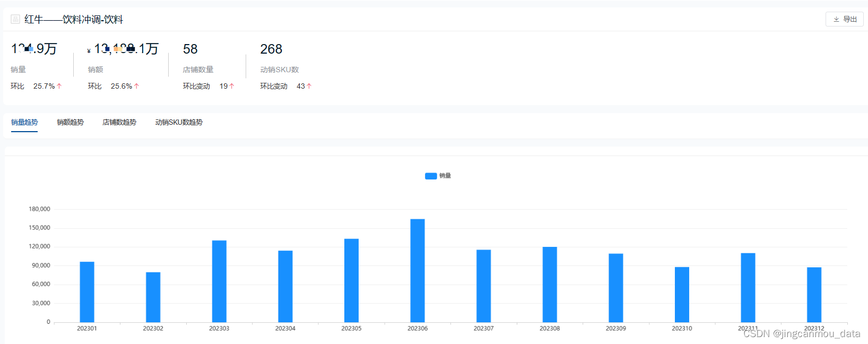Screen dimensions: 868x344
Task: Click the 环比变动 43 value
Action: 301,86
